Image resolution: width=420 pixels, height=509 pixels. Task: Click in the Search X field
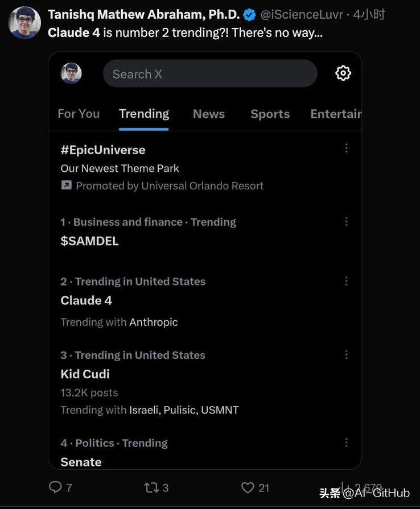click(210, 73)
